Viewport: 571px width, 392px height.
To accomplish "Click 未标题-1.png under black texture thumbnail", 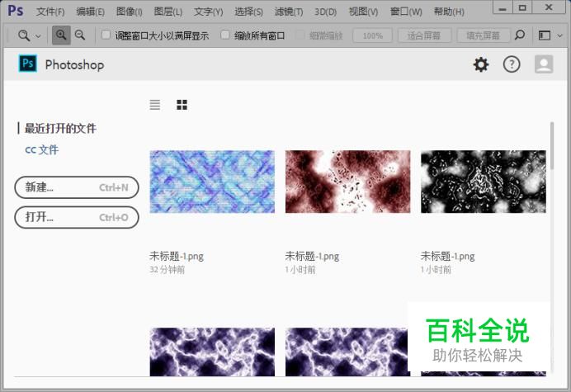I will (x=447, y=257).
